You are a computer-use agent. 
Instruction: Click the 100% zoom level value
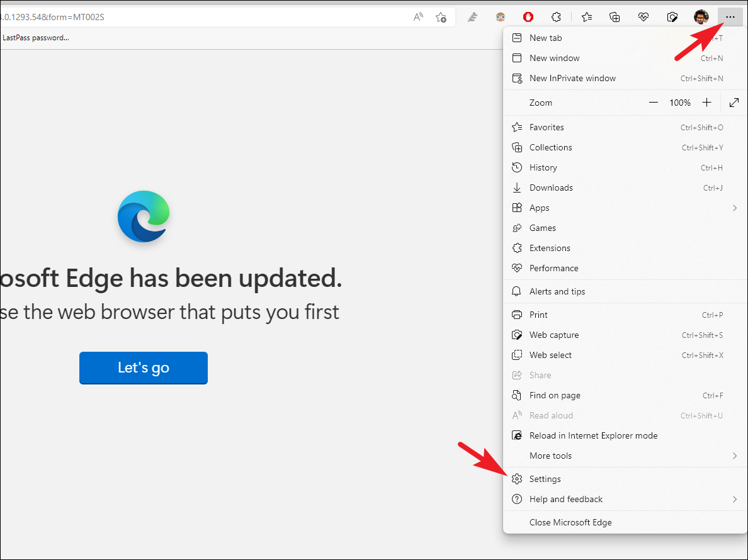tap(680, 103)
